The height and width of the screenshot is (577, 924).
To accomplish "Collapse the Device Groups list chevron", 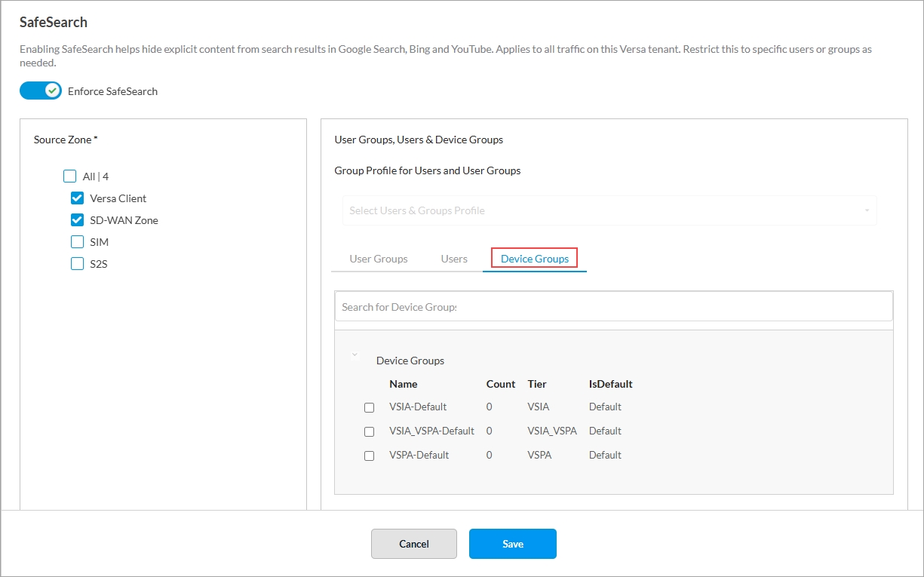I will pyautogui.click(x=355, y=355).
